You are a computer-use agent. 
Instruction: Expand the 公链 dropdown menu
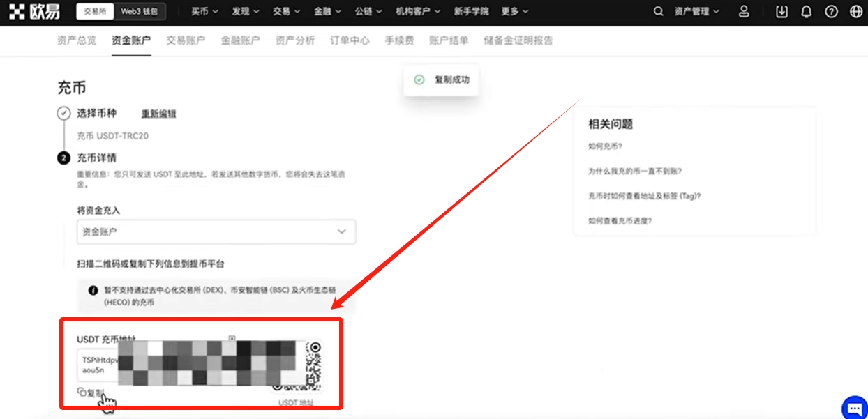368,12
